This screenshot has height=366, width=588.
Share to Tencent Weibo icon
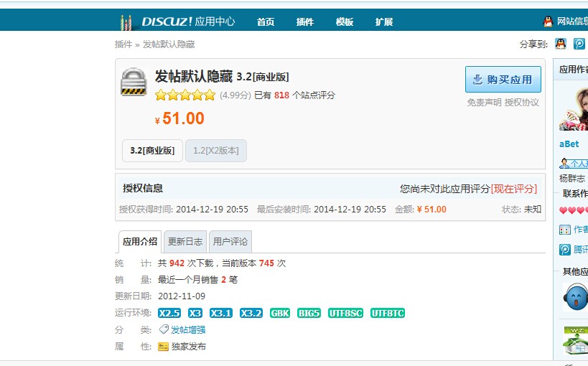[x=579, y=44]
